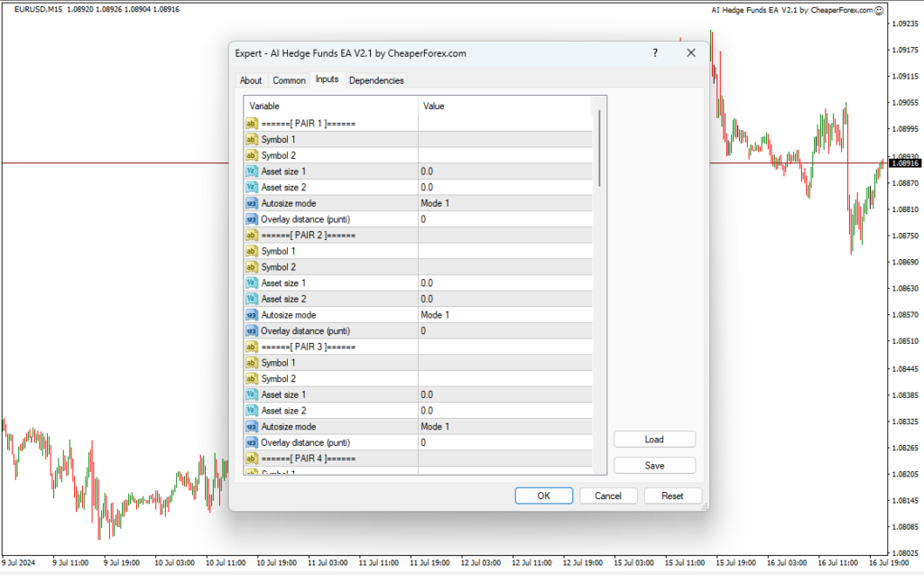This screenshot has width=924, height=575.
Task: Click the 1/2 icon beside Asset size 1
Action: 251,171
